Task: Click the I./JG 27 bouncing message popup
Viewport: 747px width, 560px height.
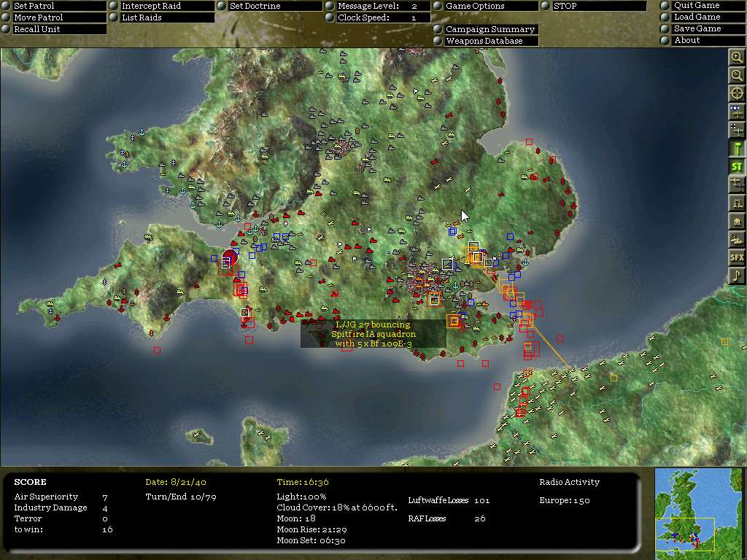Action: point(373,334)
